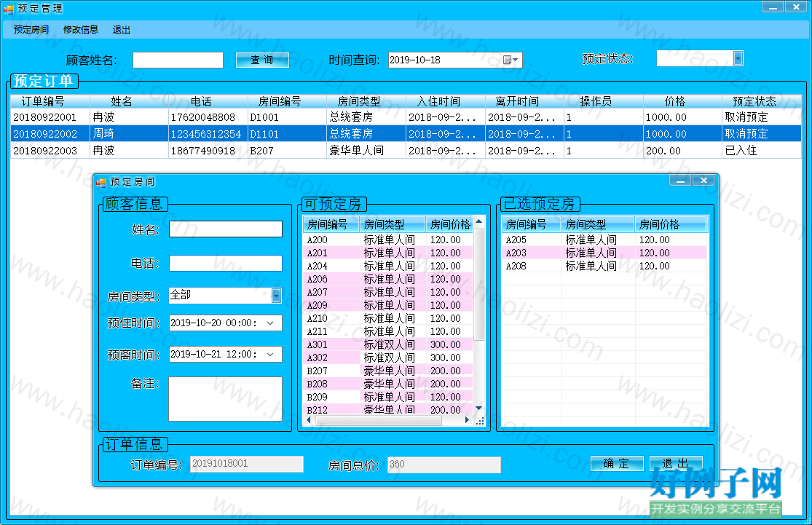The width and height of the screenshot is (812, 525).
Task: Select room A205 in selected rooms
Action: click(604, 240)
